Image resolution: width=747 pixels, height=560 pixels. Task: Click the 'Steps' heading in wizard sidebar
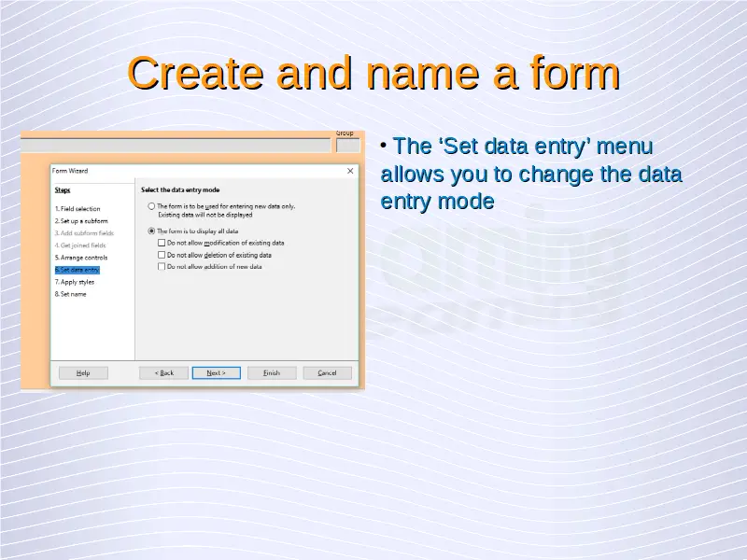[63, 190]
